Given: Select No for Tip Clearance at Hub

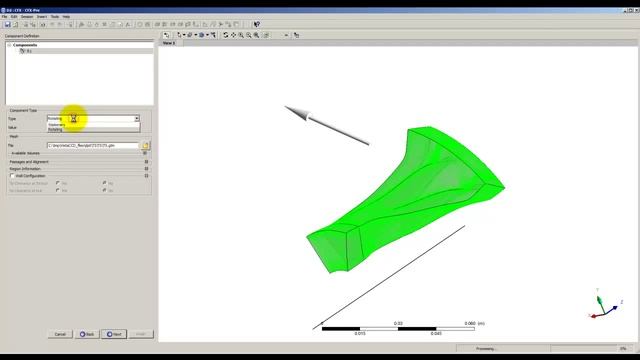Looking at the screenshot, I should 104,190.
